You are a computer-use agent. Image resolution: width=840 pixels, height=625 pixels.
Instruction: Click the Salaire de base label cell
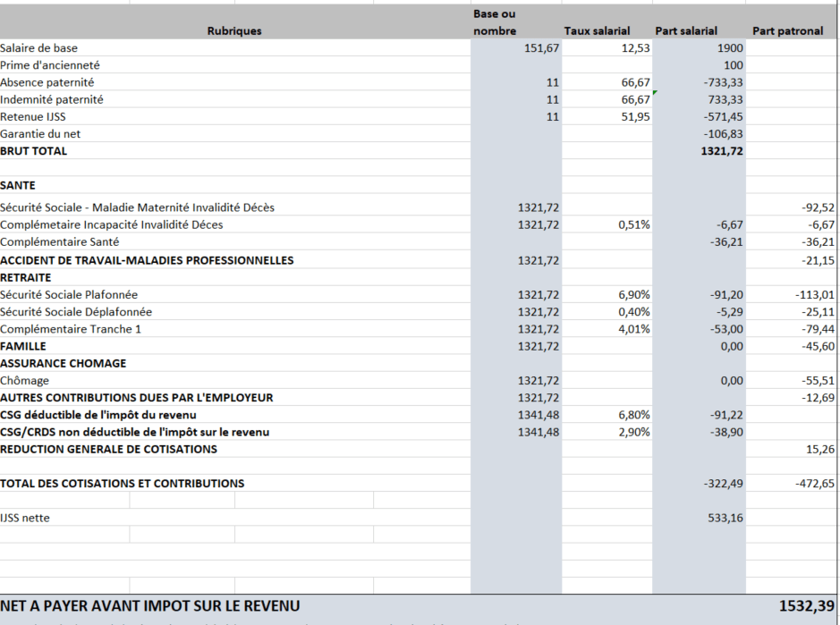coord(234,47)
